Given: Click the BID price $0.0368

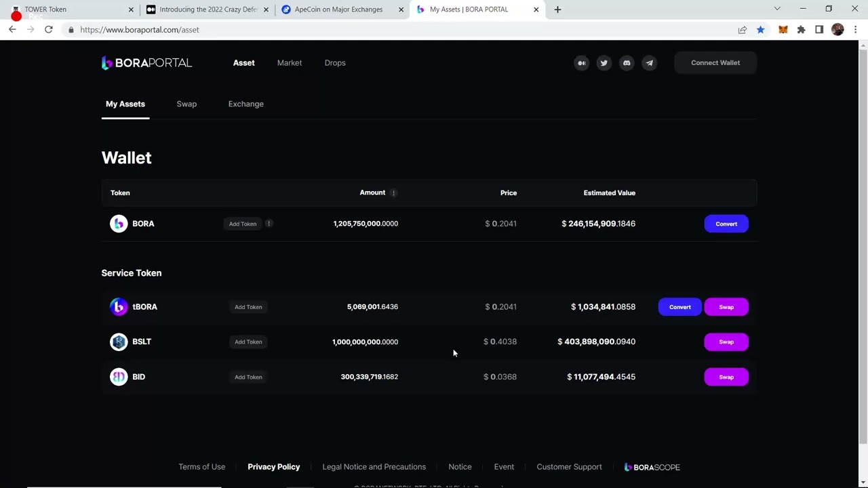Looking at the screenshot, I should [500, 377].
